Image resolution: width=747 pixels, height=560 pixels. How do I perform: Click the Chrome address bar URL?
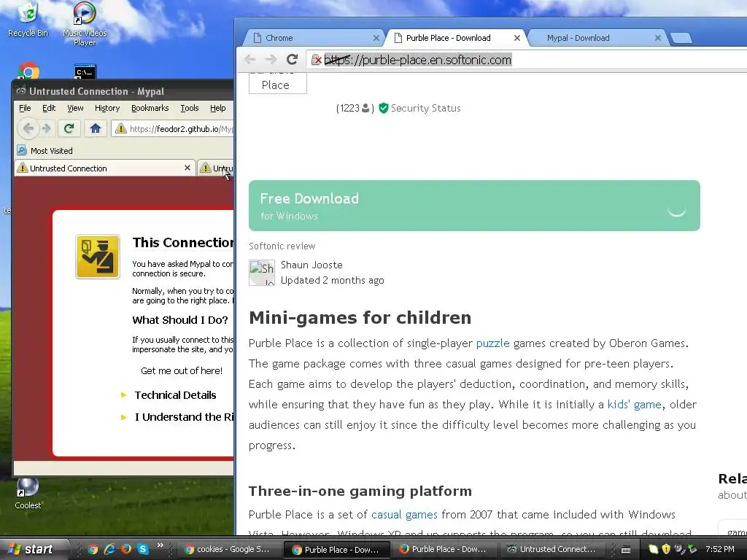tap(418, 60)
